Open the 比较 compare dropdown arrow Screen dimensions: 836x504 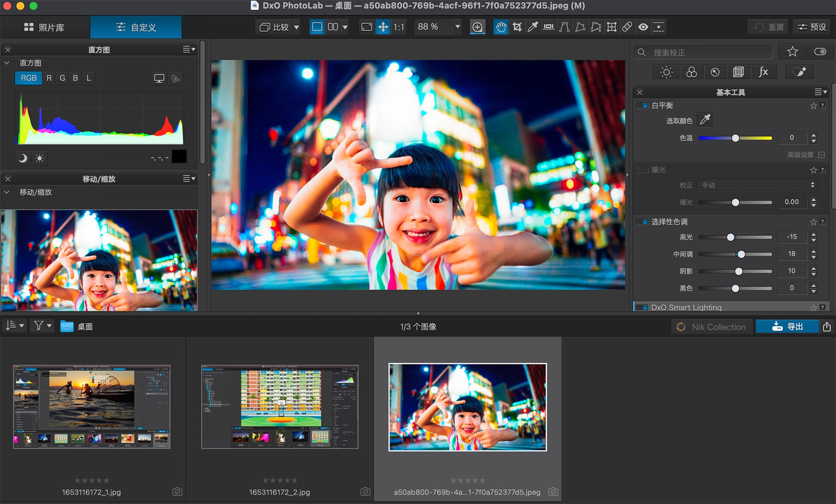coord(296,27)
